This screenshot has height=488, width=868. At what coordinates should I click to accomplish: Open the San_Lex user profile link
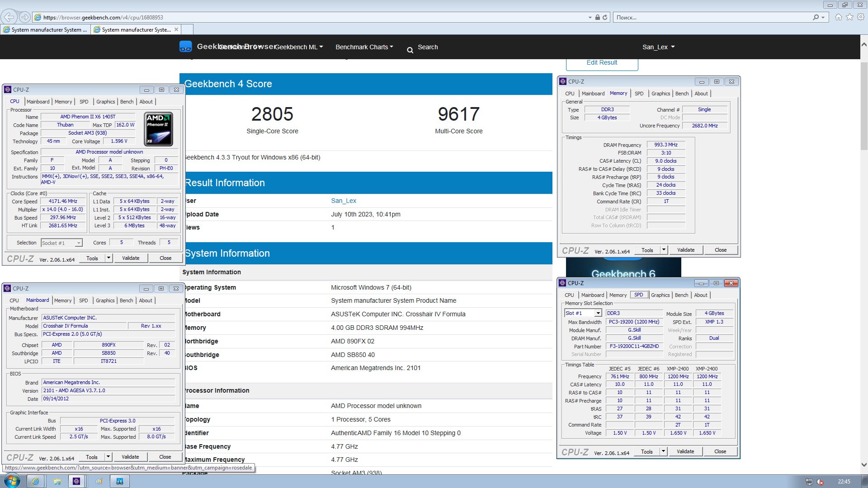tap(344, 201)
